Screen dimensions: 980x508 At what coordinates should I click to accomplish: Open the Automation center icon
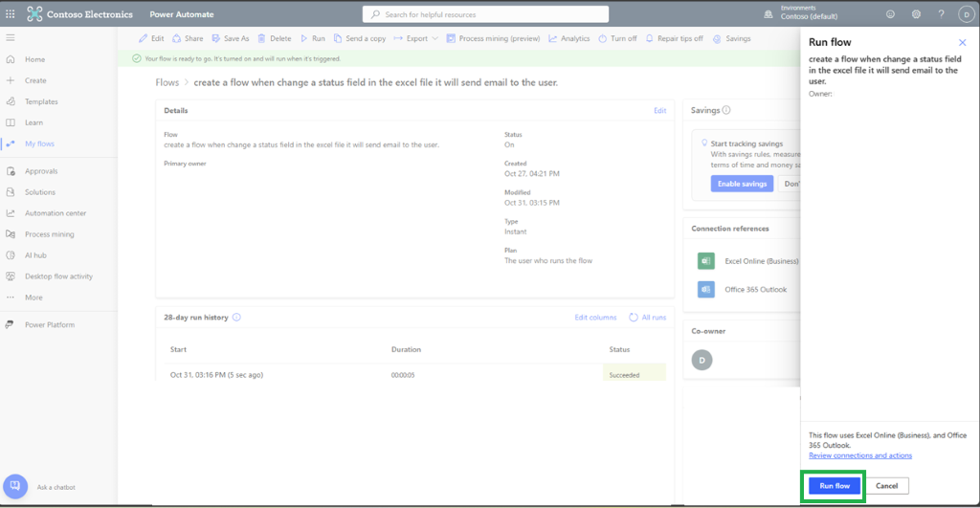point(10,213)
